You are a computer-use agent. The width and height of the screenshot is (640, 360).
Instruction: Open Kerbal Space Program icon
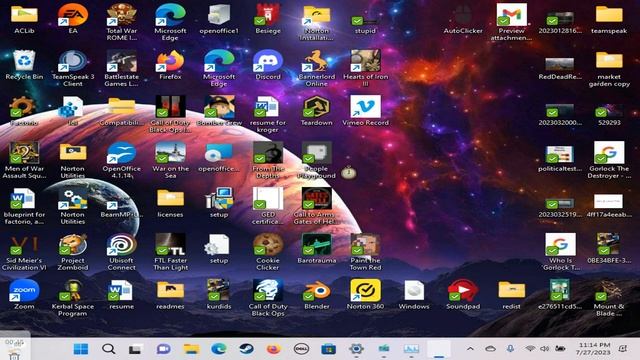[x=73, y=291]
